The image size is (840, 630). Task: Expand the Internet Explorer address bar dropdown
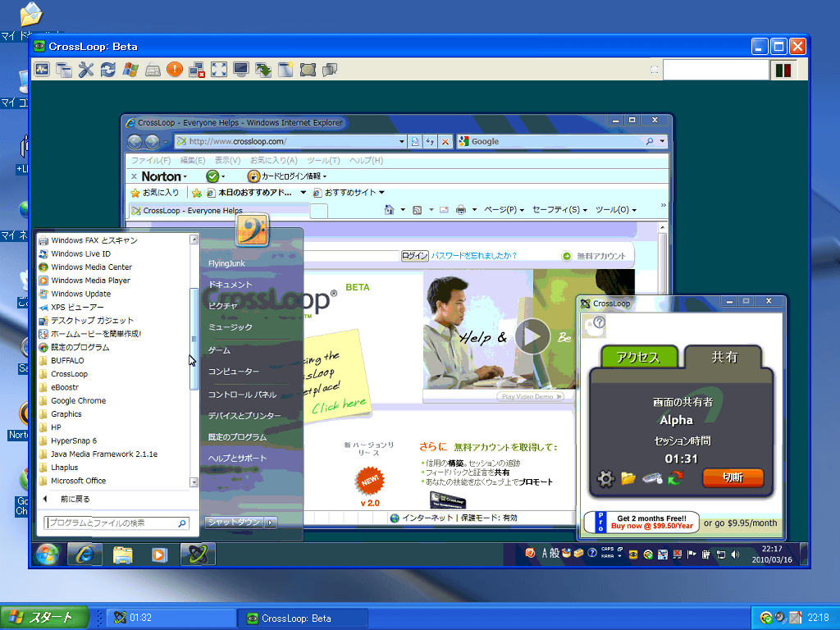click(x=401, y=141)
